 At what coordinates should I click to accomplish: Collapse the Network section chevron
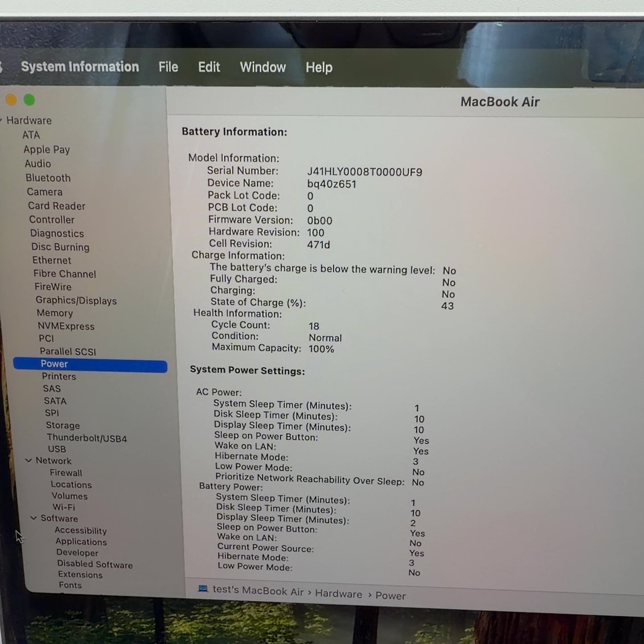tap(29, 460)
